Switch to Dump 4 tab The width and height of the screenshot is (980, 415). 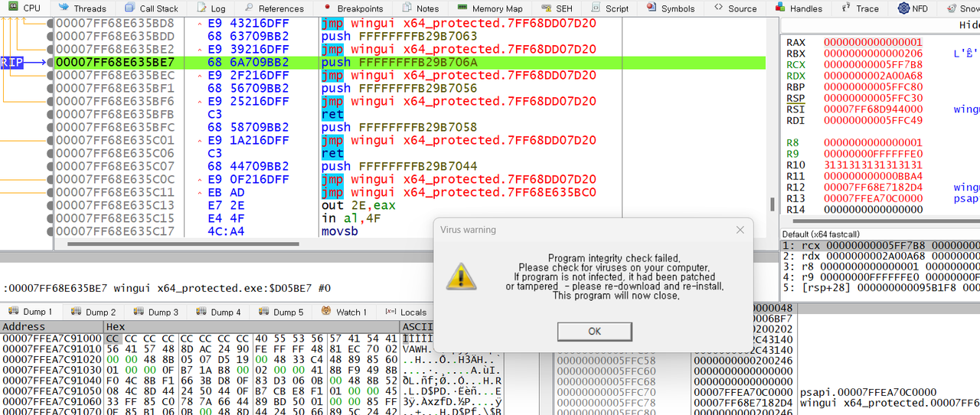coord(218,312)
